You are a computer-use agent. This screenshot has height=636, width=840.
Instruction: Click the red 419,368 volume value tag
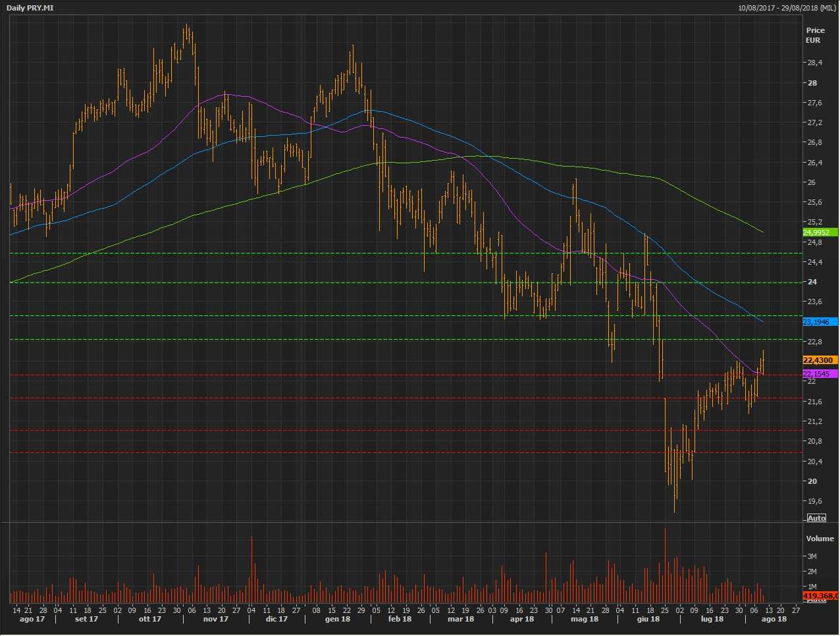point(820,596)
